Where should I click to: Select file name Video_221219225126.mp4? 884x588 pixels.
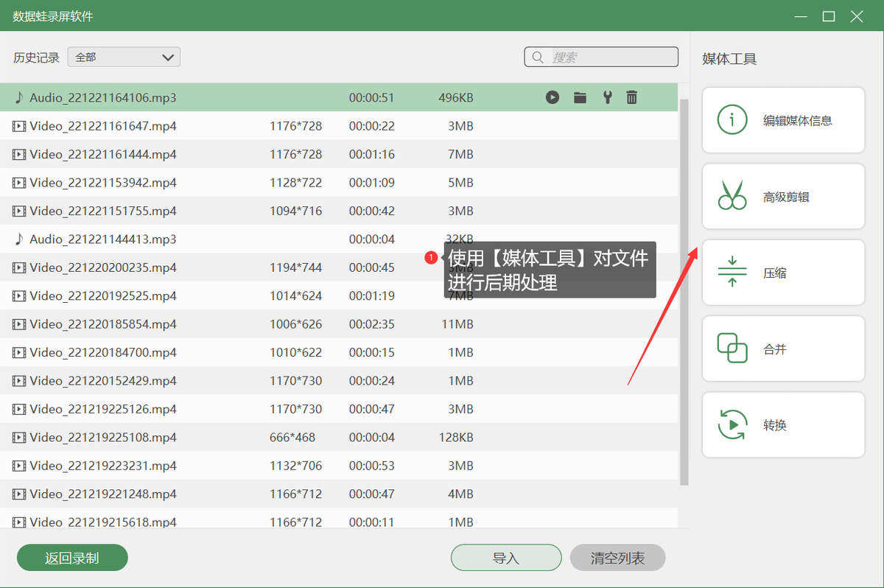click(103, 409)
